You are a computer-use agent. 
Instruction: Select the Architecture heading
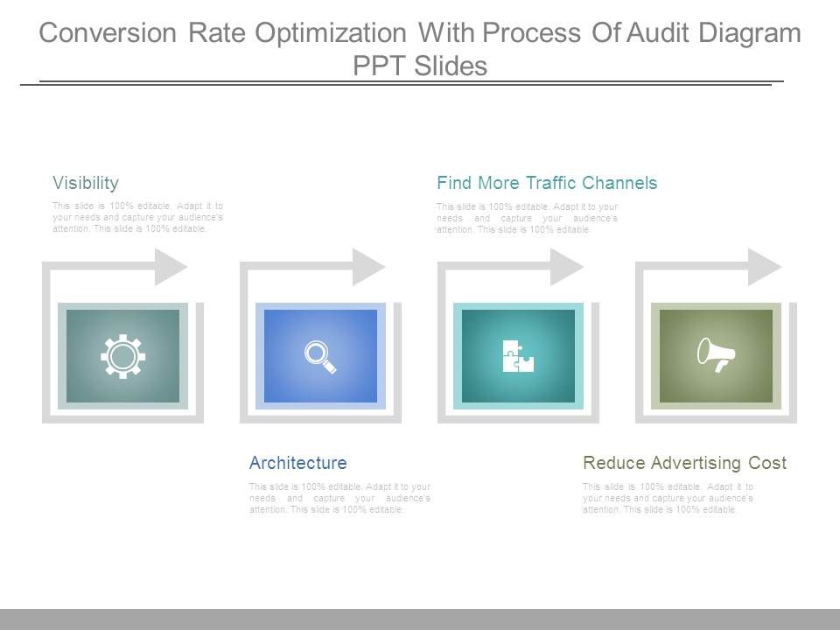point(297,463)
